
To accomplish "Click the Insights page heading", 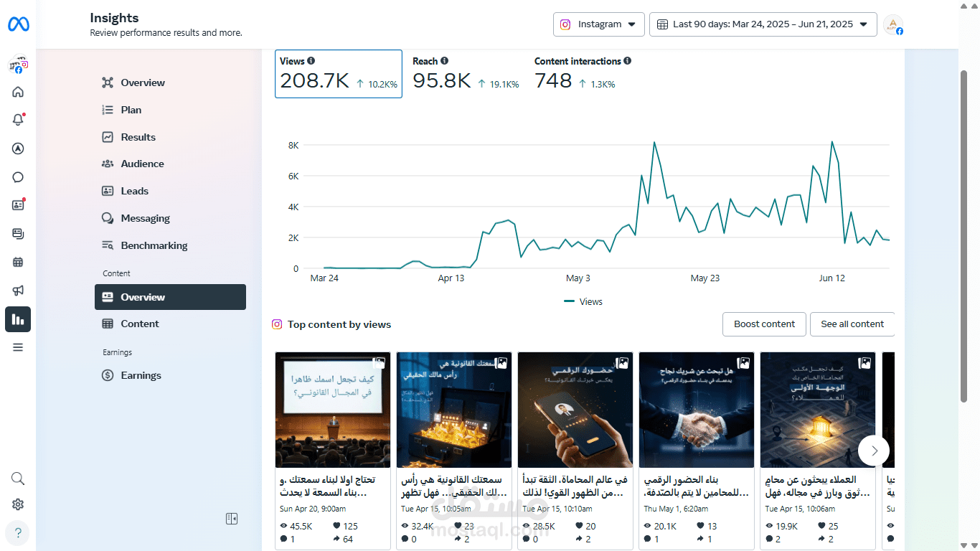I will pyautogui.click(x=114, y=18).
